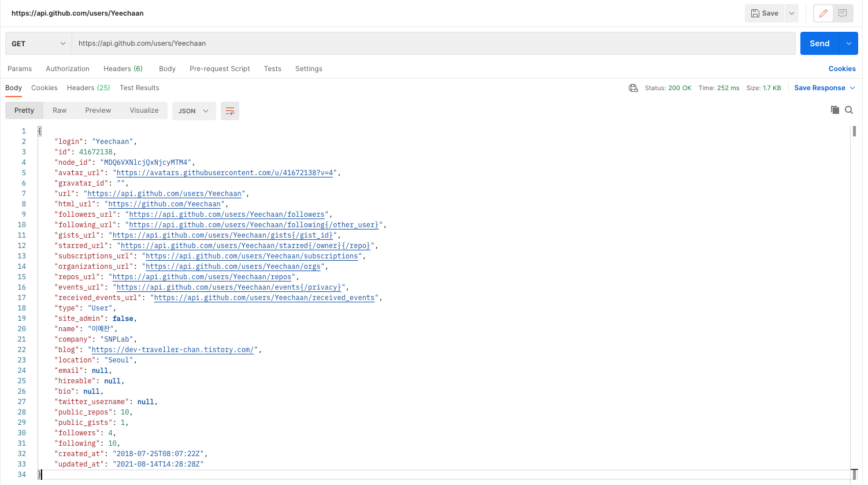Open the events_url link
The width and height of the screenshot is (868, 485).
tap(229, 287)
